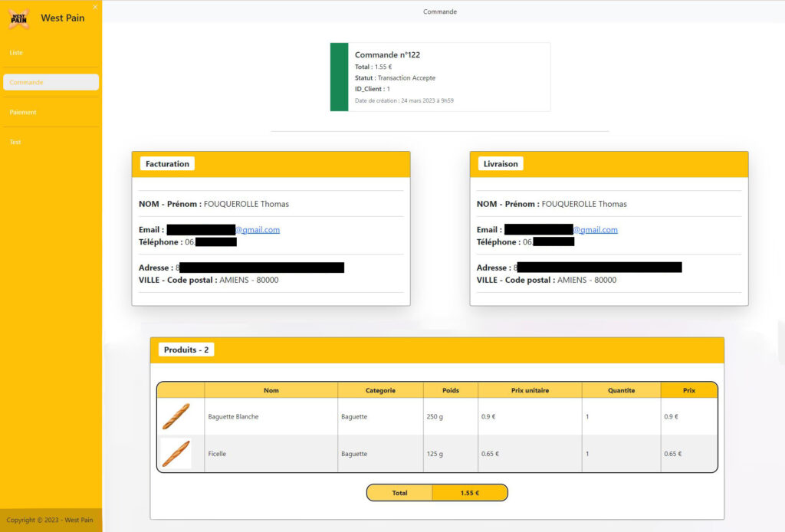Go to the Paiement section
The image size is (785, 532).
click(23, 112)
